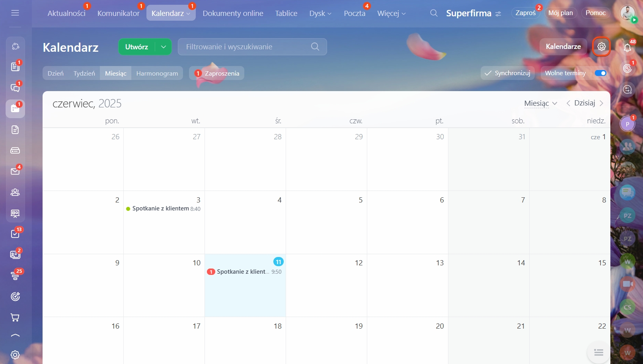Open the sidebar settings gear at bottom left
Screen dimensions: 643x364
point(15,355)
